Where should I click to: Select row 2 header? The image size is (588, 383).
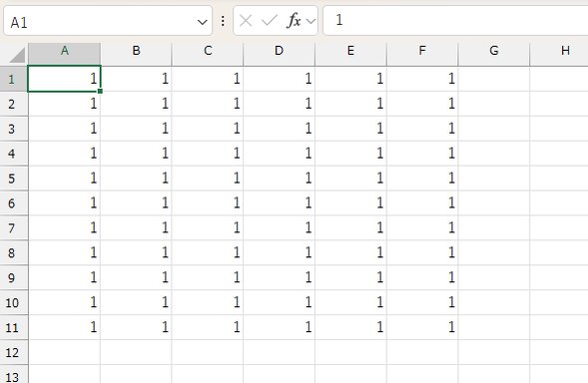(x=14, y=104)
